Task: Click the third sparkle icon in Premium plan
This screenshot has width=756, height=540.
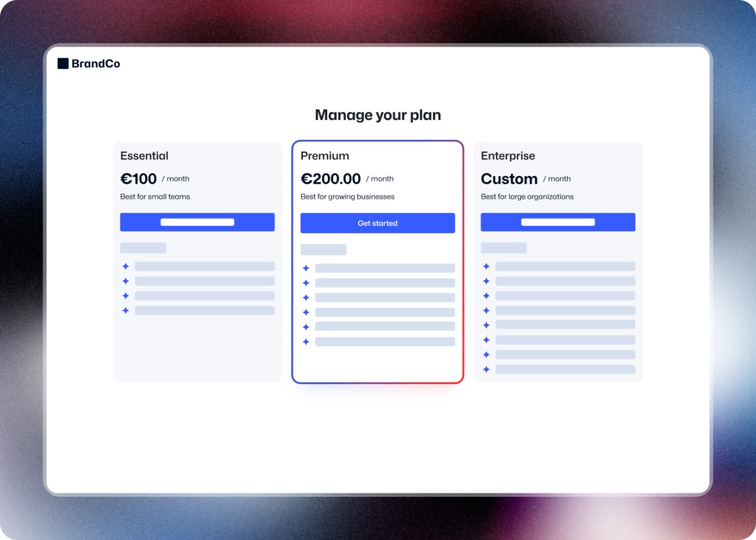Action: point(306,298)
